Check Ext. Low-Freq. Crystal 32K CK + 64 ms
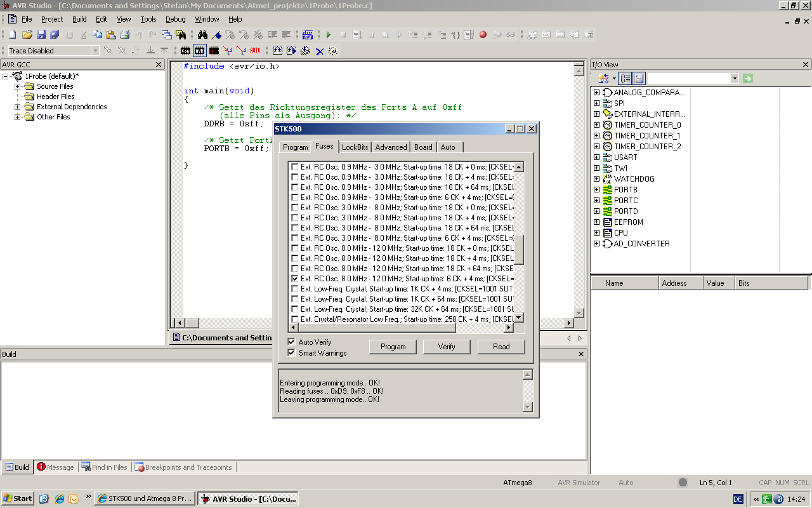 (x=294, y=309)
